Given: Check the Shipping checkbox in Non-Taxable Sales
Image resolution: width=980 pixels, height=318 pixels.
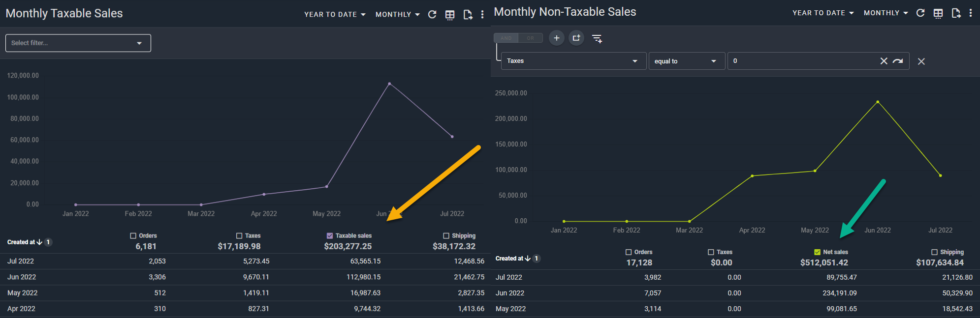Looking at the screenshot, I should coord(934,252).
